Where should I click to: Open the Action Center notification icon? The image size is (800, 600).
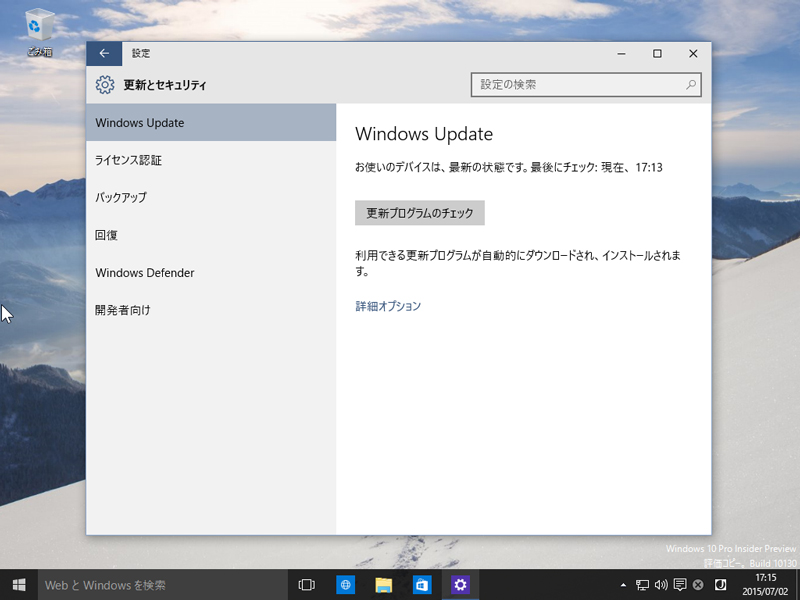pos(680,585)
